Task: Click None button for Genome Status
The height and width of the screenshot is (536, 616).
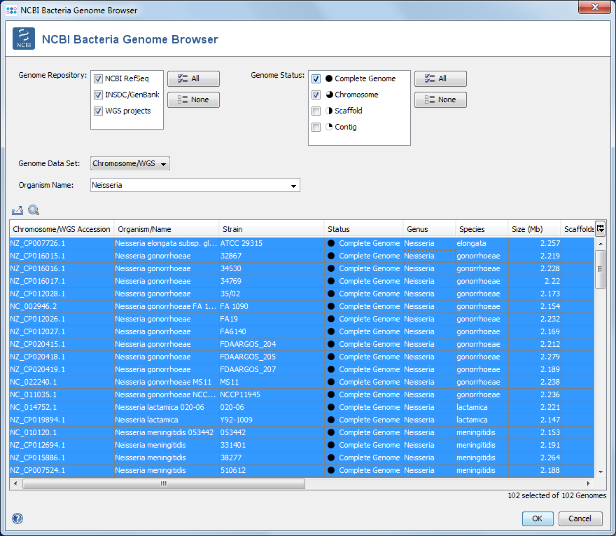Action: [440, 100]
